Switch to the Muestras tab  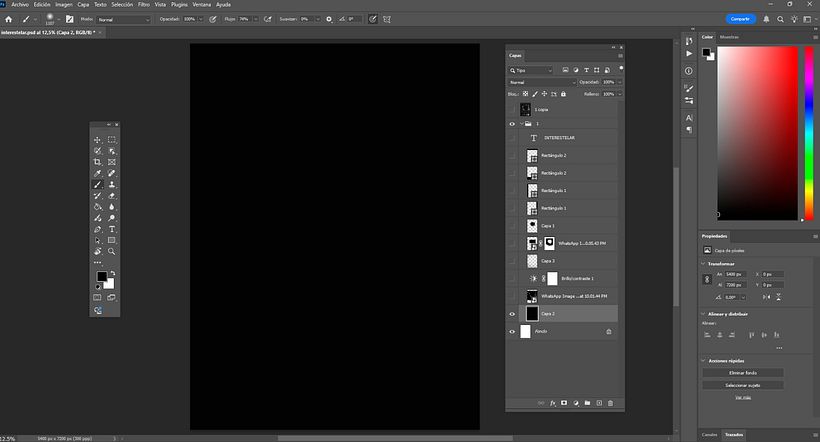[x=729, y=37]
